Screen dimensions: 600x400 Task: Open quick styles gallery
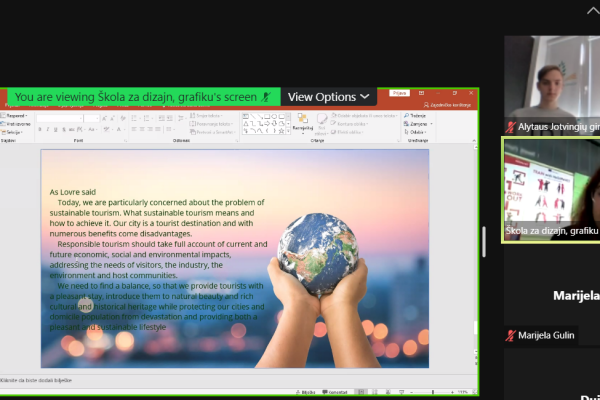click(322, 124)
